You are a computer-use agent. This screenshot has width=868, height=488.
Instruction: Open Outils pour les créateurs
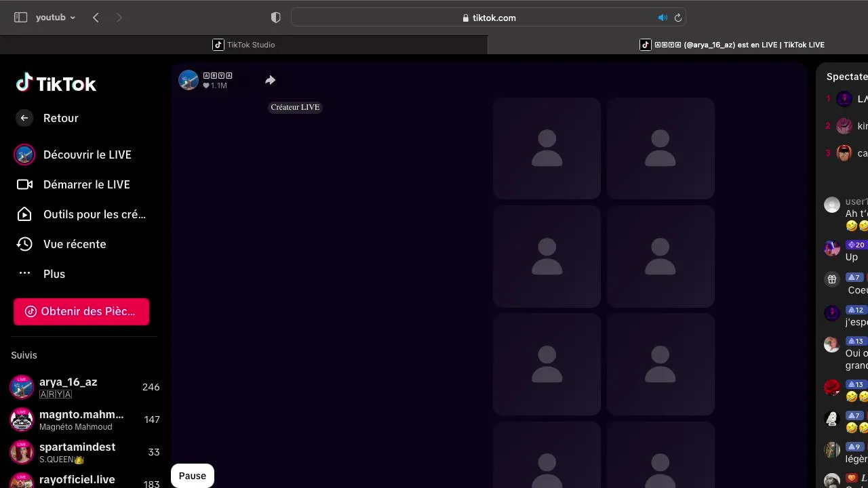pos(81,214)
